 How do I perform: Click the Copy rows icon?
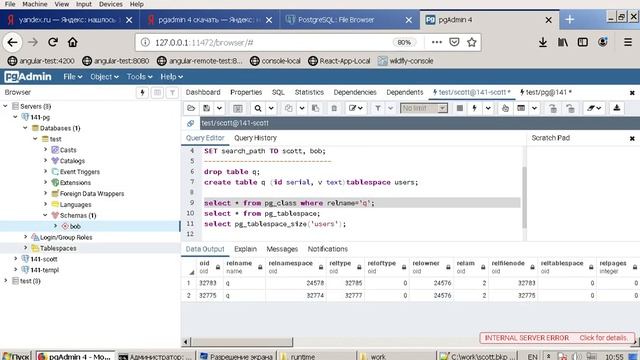(x=289, y=108)
